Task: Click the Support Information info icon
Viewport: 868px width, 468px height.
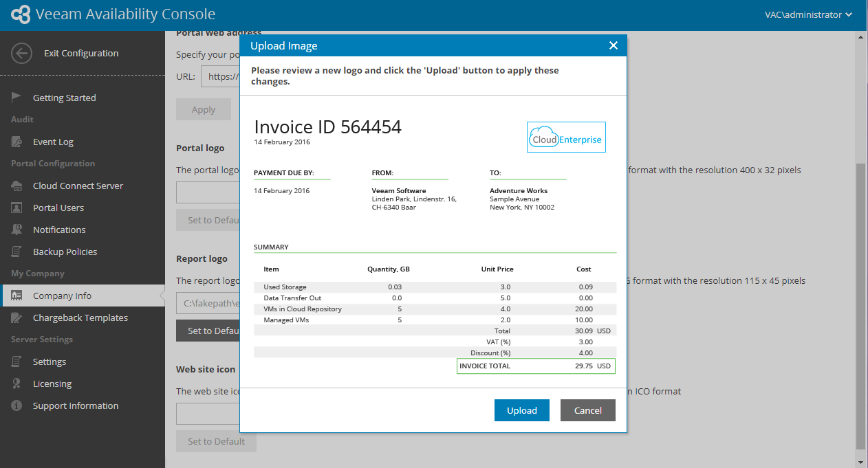Action: [x=17, y=405]
